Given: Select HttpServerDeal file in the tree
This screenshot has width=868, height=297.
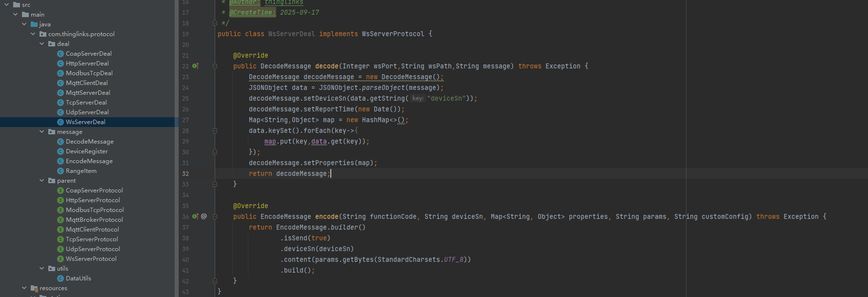Looking at the screenshot, I should [87, 64].
